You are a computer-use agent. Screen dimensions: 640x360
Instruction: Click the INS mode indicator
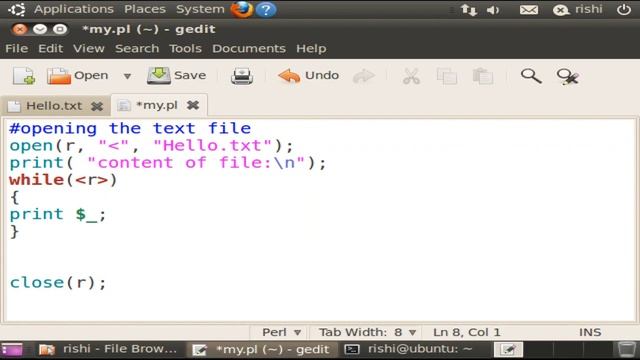coord(590,332)
